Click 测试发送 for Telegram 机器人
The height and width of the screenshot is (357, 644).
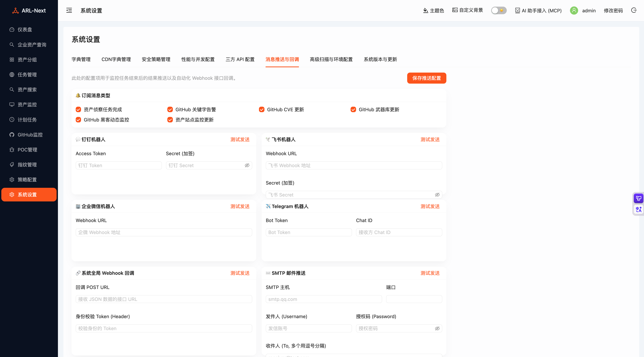point(430,206)
